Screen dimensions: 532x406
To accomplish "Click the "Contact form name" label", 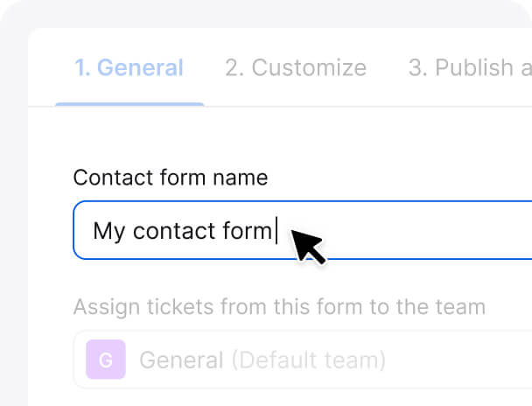I will click(171, 178).
